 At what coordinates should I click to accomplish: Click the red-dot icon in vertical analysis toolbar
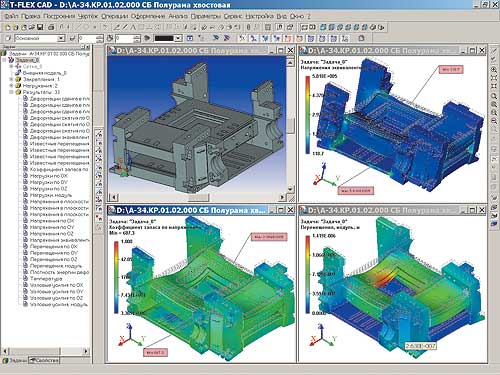point(99,218)
